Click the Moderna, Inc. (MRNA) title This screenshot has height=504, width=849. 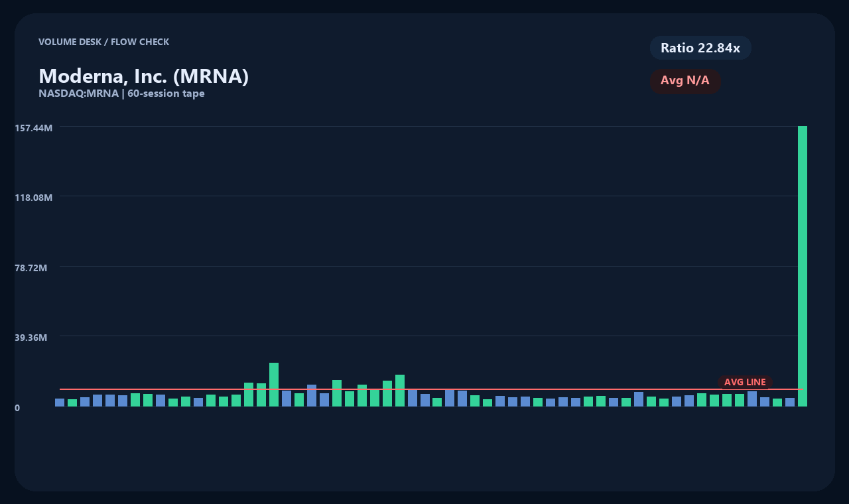144,76
